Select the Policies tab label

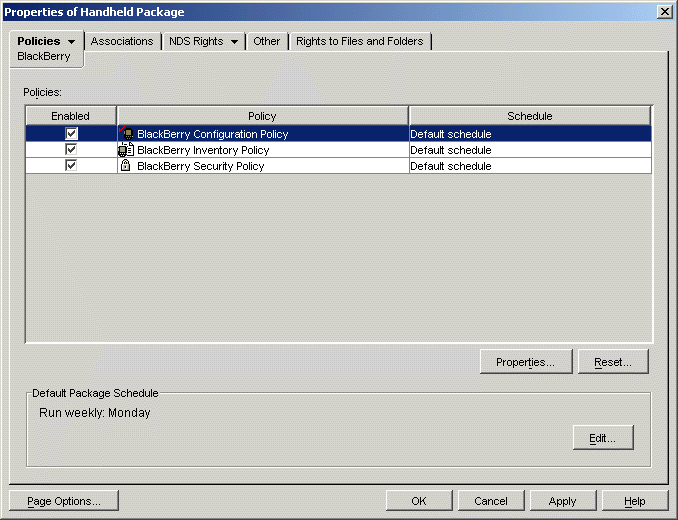(38, 41)
